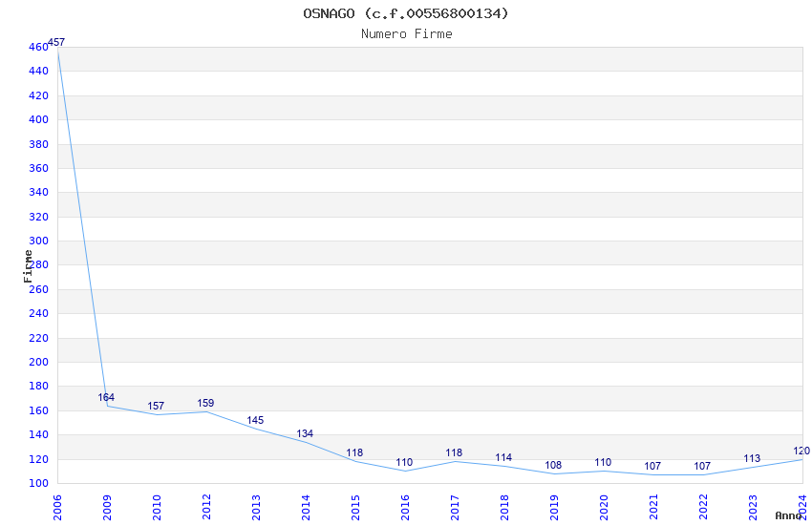Image resolution: width=812 pixels, height=525 pixels.
Task: Select the 113 data label at 2023
Action: click(752, 459)
